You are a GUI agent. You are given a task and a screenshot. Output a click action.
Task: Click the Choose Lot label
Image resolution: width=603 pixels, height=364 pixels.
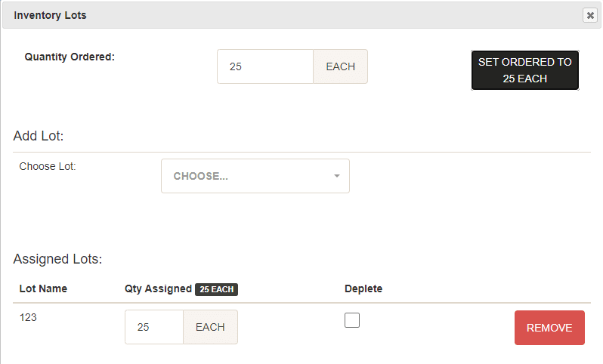[48, 166]
